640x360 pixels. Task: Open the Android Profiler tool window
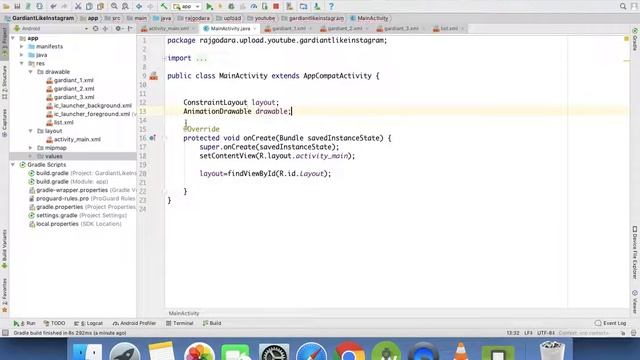pyautogui.click(x=134, y=323)
